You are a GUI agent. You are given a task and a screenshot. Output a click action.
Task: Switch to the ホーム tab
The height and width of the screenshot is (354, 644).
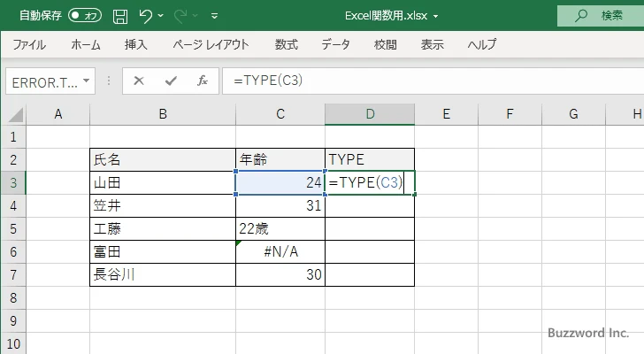86,44
